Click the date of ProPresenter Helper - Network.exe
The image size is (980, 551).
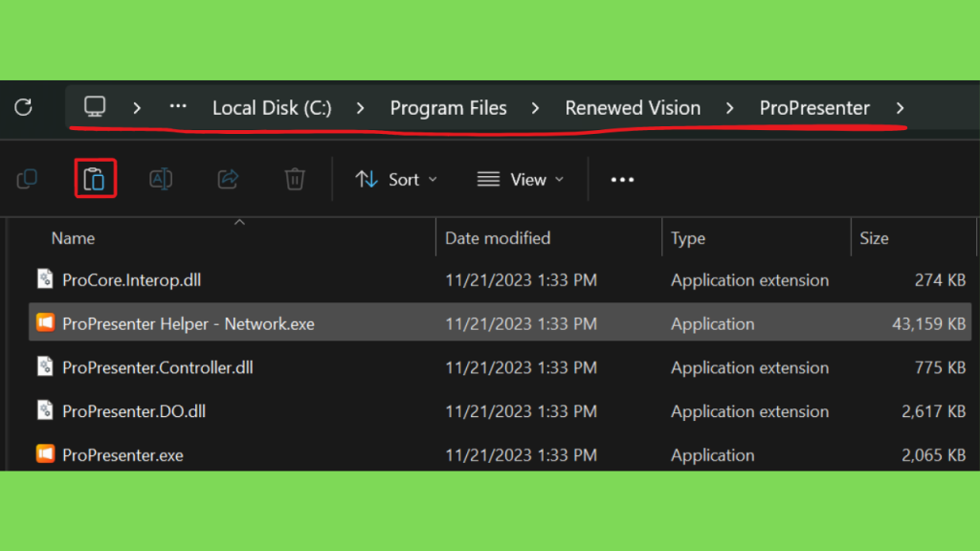pyautogui.click(x=521, y=323)
